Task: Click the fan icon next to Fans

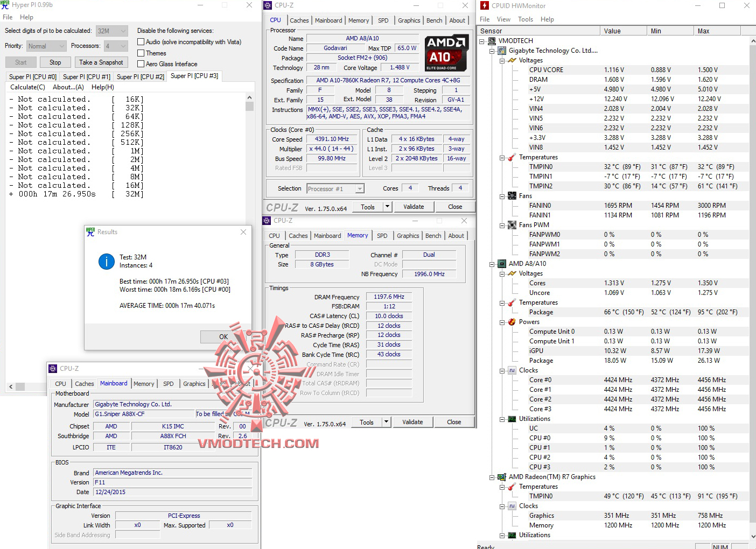Action: click(512, 196)
